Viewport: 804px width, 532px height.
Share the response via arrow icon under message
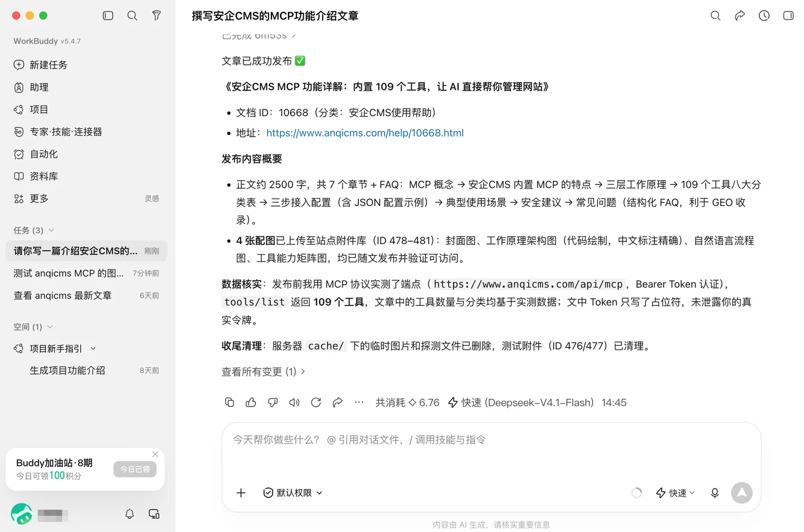tap(337, 402)
